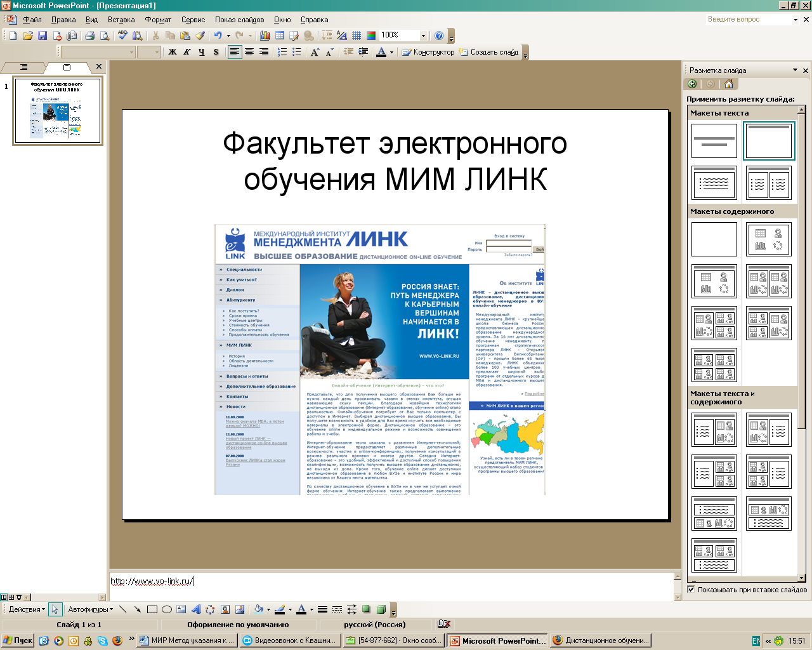Click the task pane Home icon
Viewport: 812px width, 650px height.
[x=728, y=84]
